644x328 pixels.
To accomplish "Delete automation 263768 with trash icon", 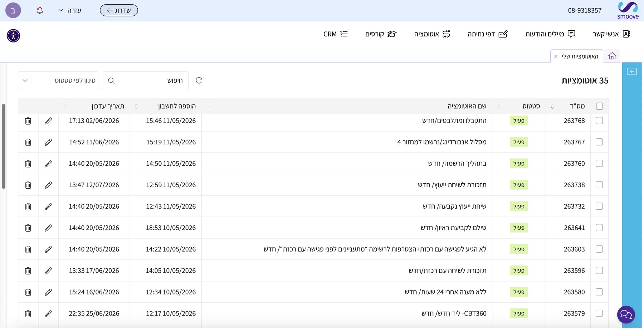I will (28, 121).
